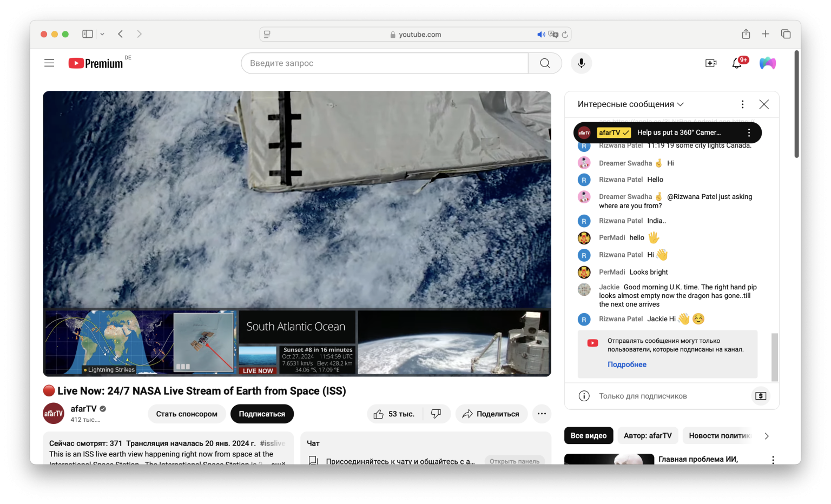Expand the pinned afarTV message options menu
Image resolution: width=831 pixels, height=504 pixels.
749,132
